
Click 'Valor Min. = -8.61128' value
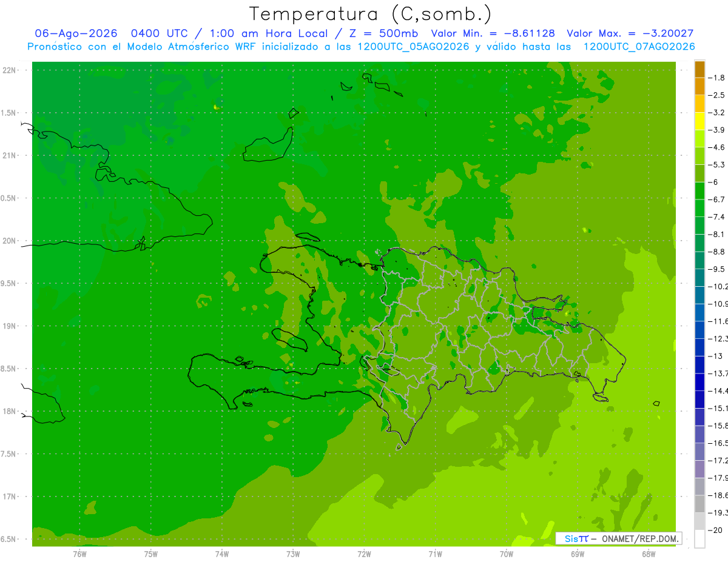tap(492, 33)
